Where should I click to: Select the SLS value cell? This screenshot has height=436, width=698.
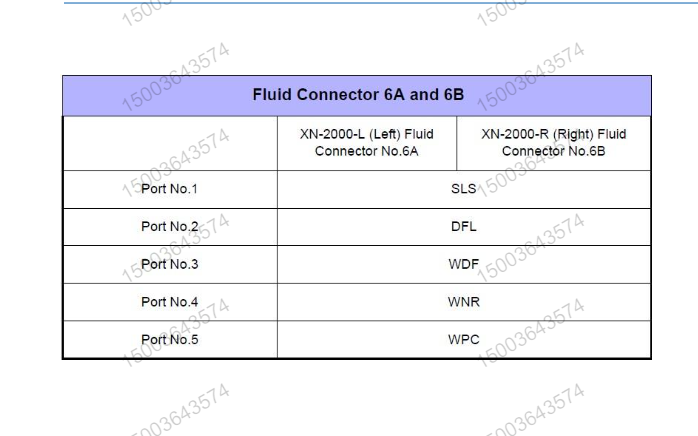[x=464, y=189]
